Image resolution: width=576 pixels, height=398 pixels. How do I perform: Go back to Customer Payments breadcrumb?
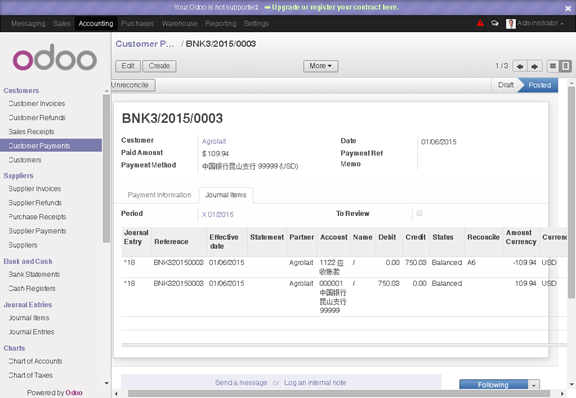point(145,44)
